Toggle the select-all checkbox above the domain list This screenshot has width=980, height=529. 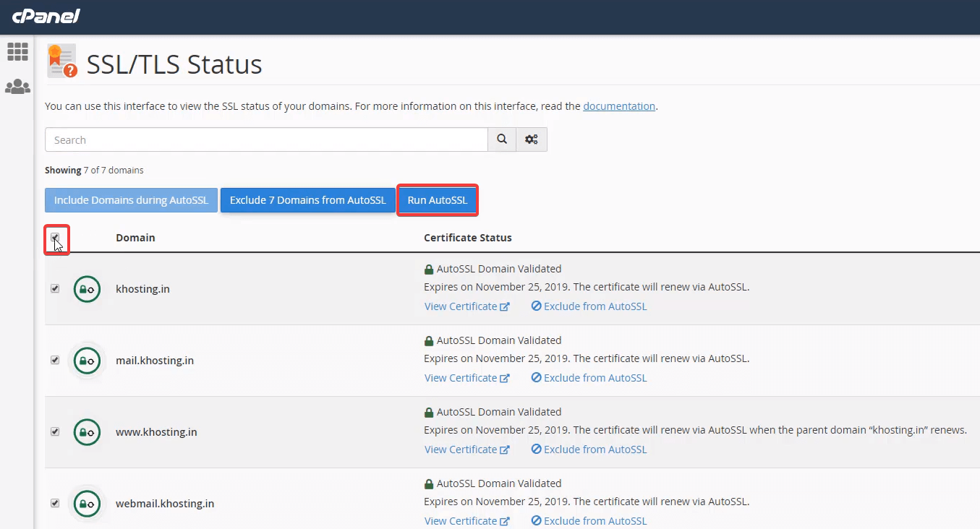coord(56,238)
